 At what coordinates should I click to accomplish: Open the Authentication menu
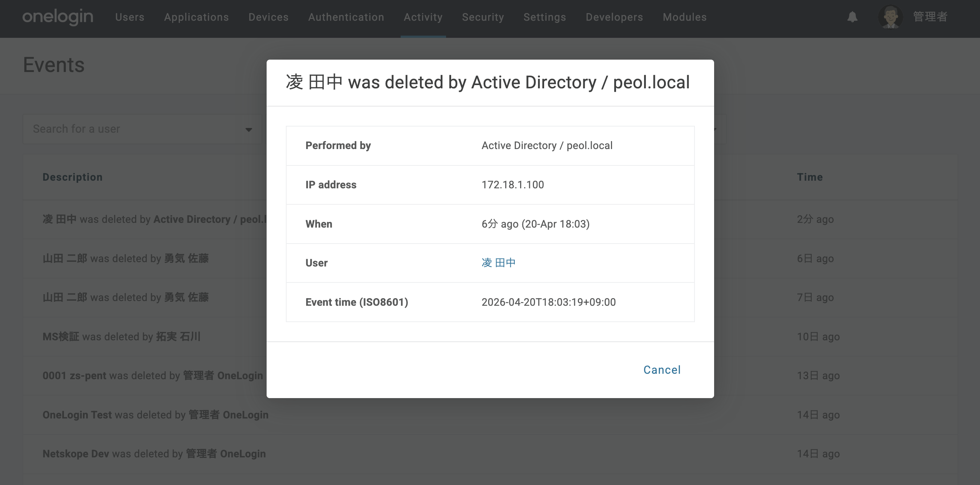pyautogui.click(x=346, y=17)
